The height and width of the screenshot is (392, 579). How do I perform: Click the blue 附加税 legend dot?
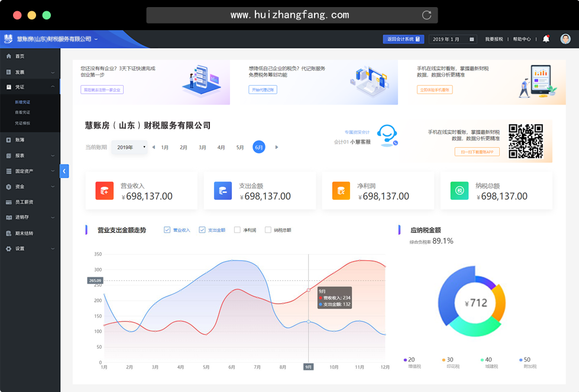[x=520, y=360]
